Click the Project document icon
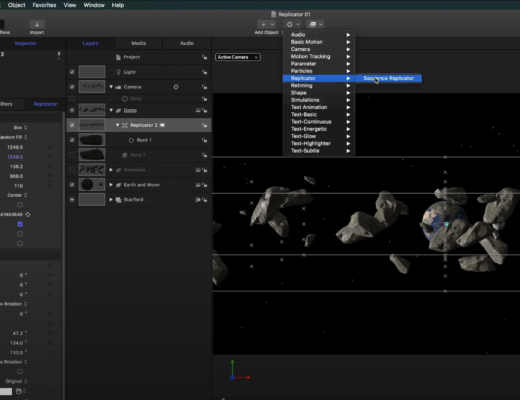 pos(118,57)
